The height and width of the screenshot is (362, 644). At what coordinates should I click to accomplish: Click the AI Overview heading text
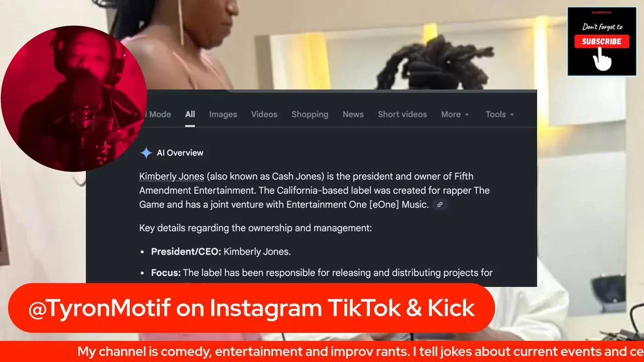(x=180, y=153)
